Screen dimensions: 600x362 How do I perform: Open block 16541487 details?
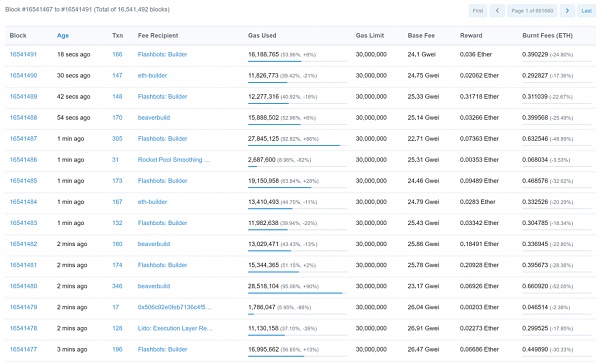click(x=23, y=139)
